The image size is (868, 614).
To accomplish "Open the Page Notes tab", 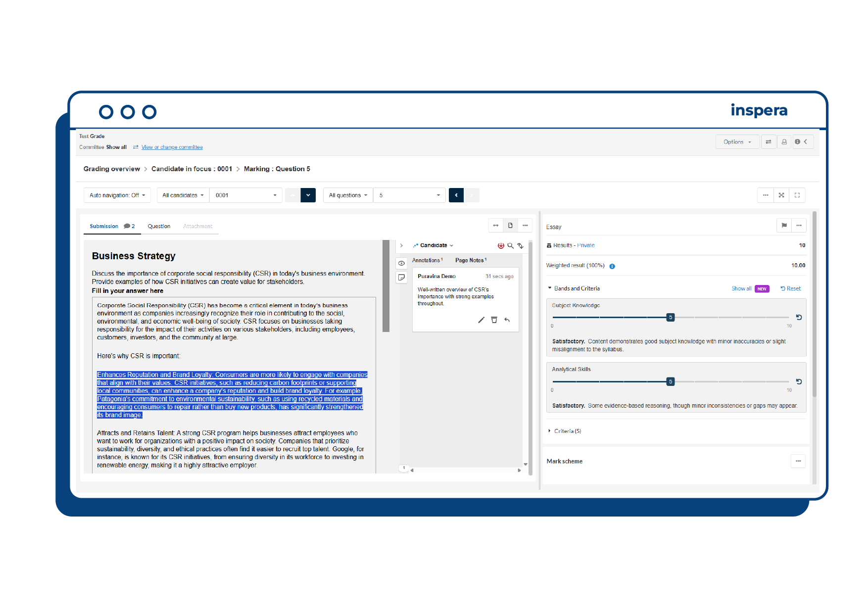I will coord(471,260).
